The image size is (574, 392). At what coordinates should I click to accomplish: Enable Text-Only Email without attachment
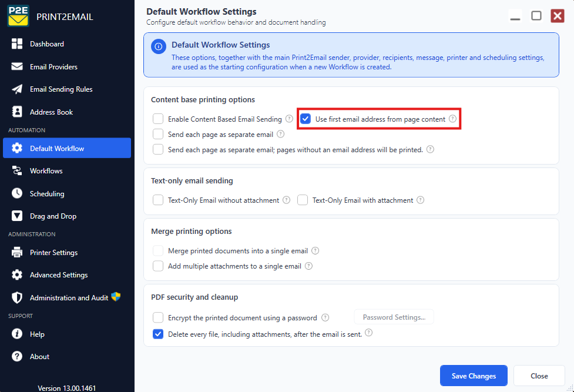coord(158,200)
